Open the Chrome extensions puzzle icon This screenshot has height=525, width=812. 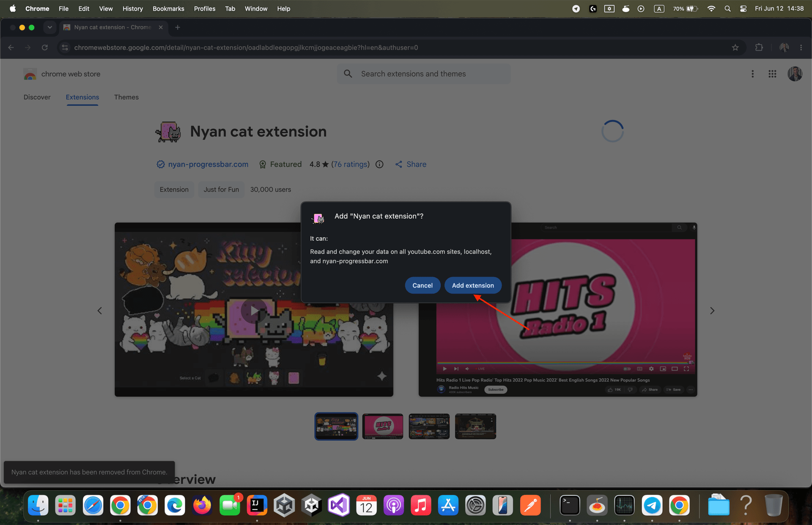click(759, 47)
